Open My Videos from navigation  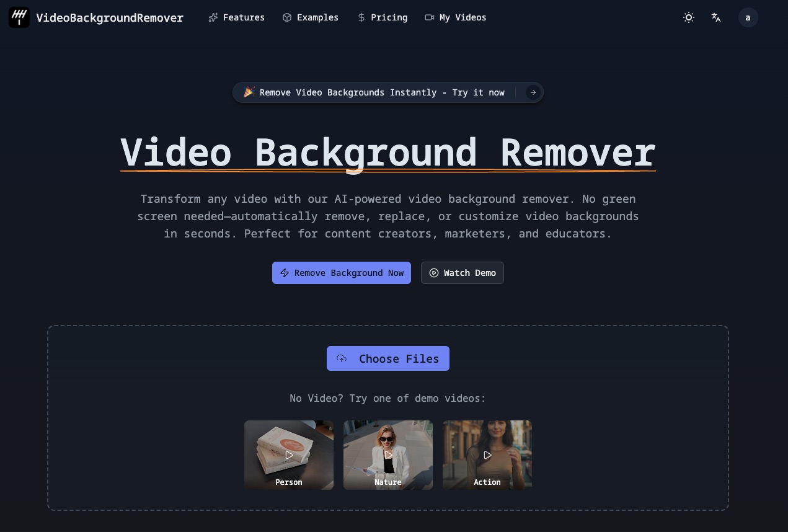tap(456, 17)
